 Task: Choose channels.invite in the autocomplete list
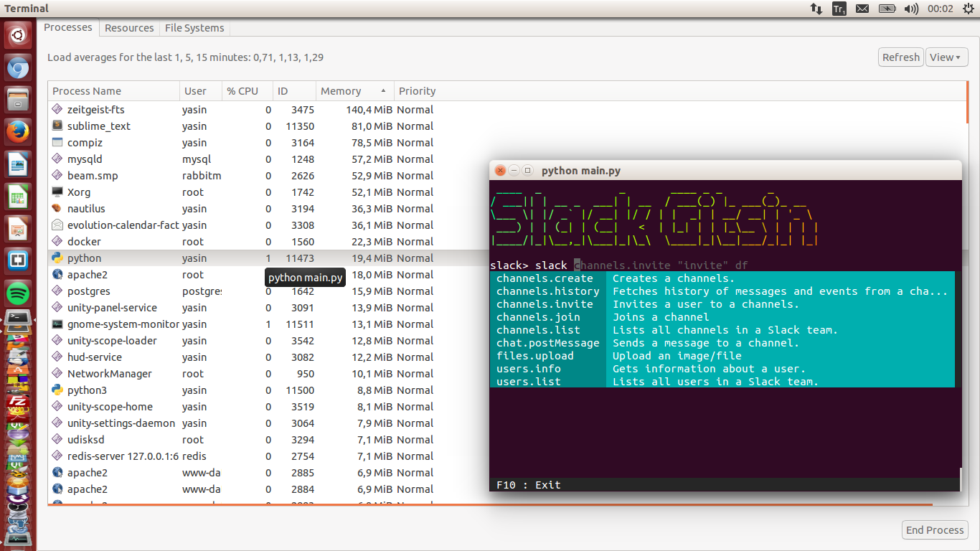tap(722, 304)
